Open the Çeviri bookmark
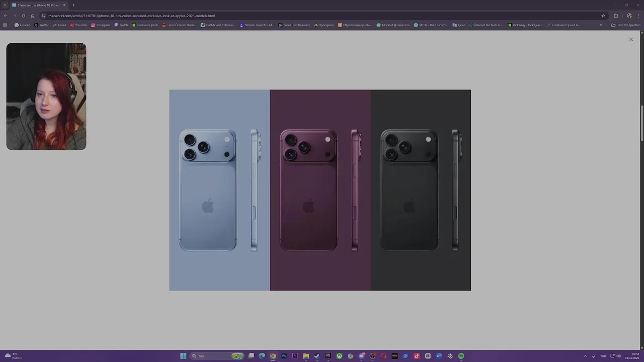The image size is (644, 362). pyautogui.click(x=458, y=25)
